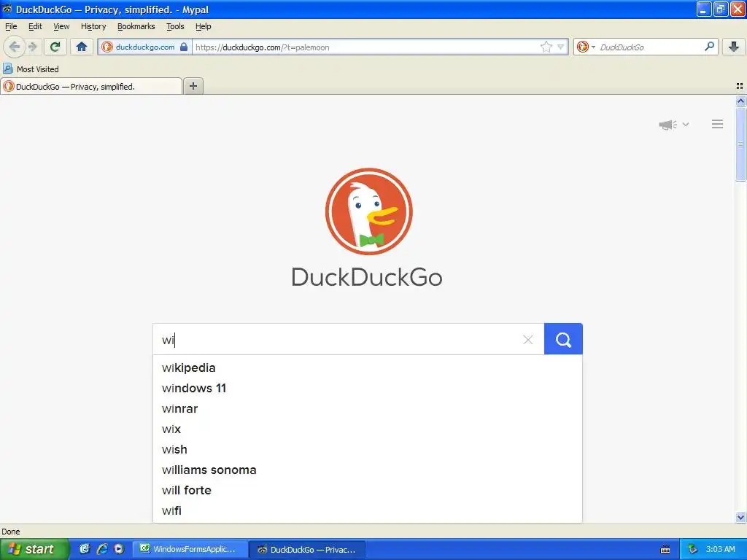Open the Help menu
The height and width of the screenshot is (560, 747).
click(204, 26)
